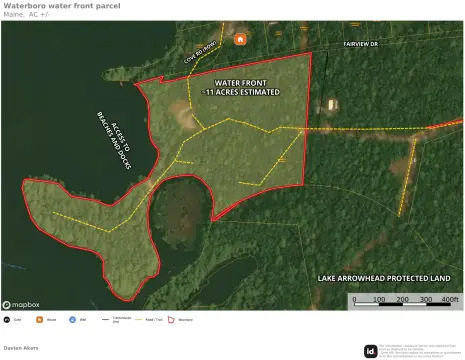
Task: Click the 'Waterboro water front parcel' title
Action: pos(62,6)
